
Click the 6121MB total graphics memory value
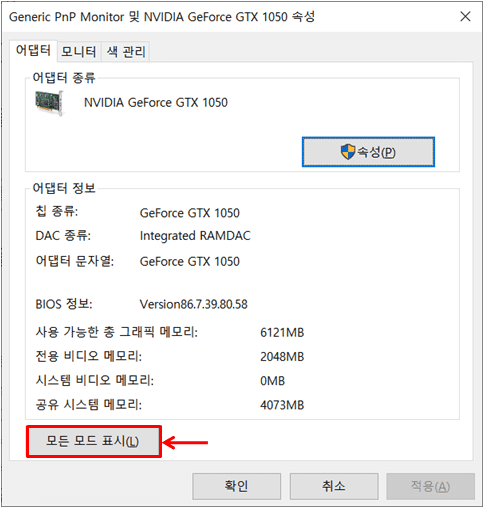(282, 333)
